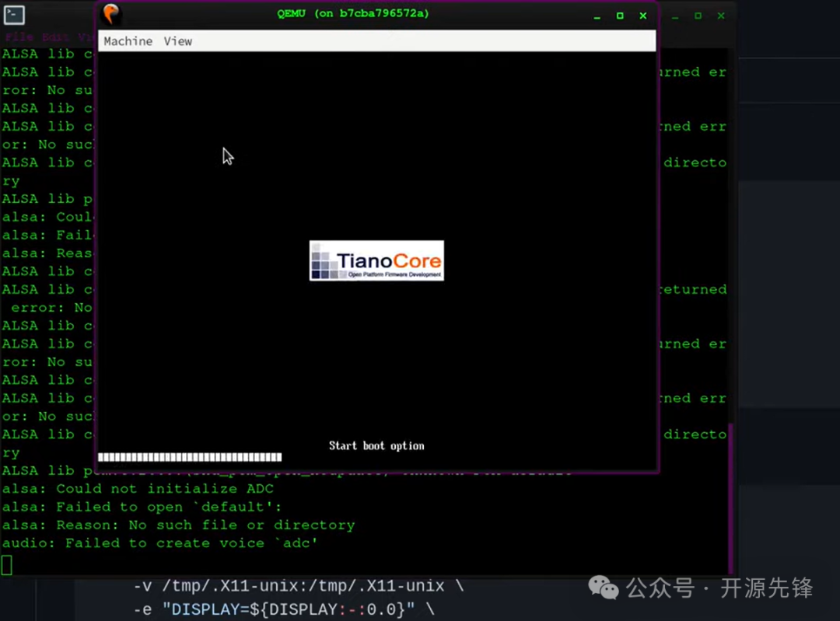This screenshot has height=621, width=840.
Task: Click the 'Start boot option' text
Action: (x=376, y=446)
